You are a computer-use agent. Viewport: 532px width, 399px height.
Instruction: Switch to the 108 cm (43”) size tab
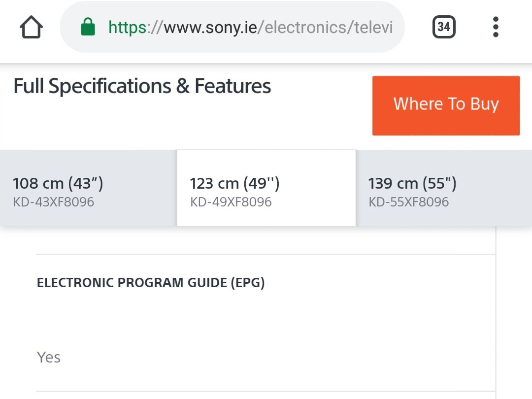click(88, 188)
